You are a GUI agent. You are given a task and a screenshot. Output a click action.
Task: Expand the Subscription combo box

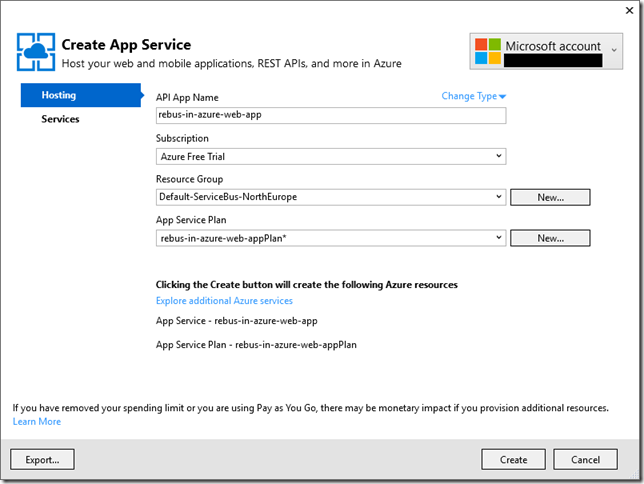[x=331, y=157]
